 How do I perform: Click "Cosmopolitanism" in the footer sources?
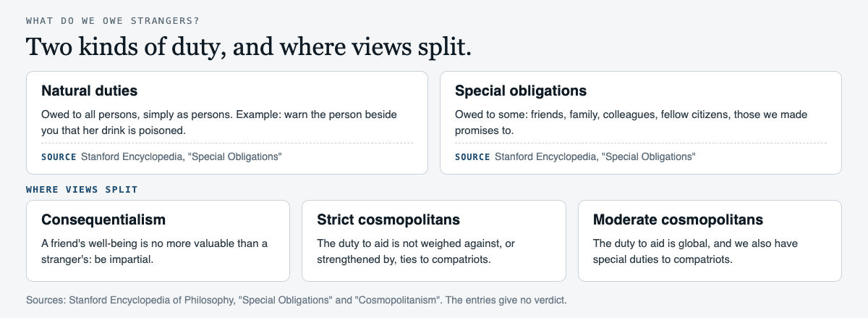399,299
